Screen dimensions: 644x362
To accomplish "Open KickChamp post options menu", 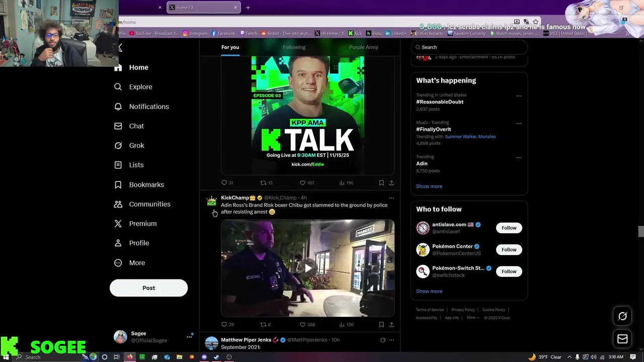I will click(x=391, y=198).
